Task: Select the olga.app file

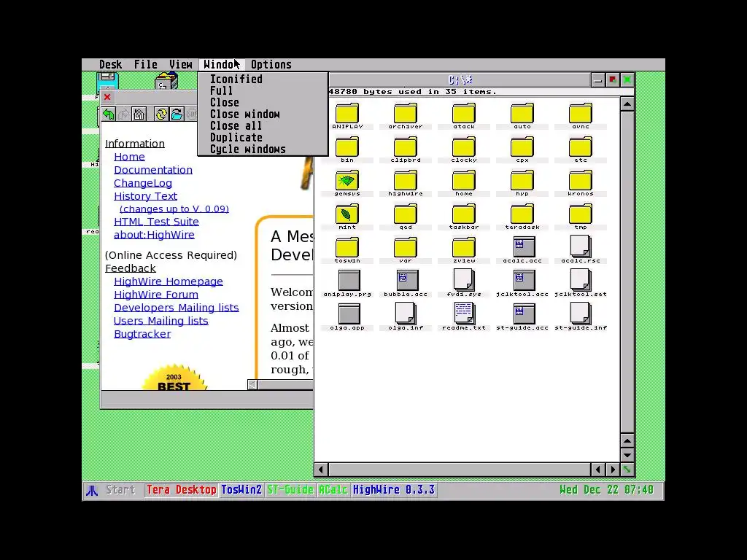Action: coord(349,316)
